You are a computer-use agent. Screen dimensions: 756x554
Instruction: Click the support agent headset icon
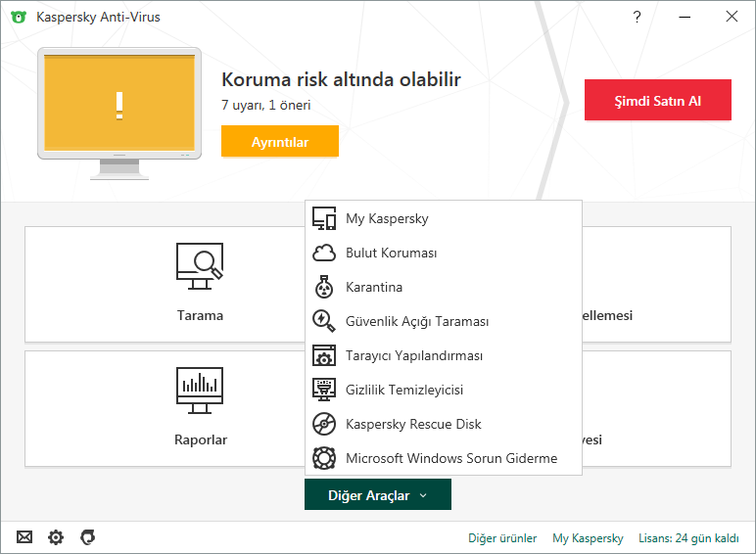pyautogui.click(x=87, y=536)
